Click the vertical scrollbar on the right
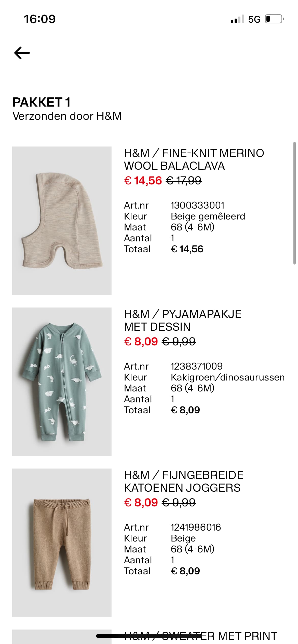298x644 pixels. click(294, 203)
